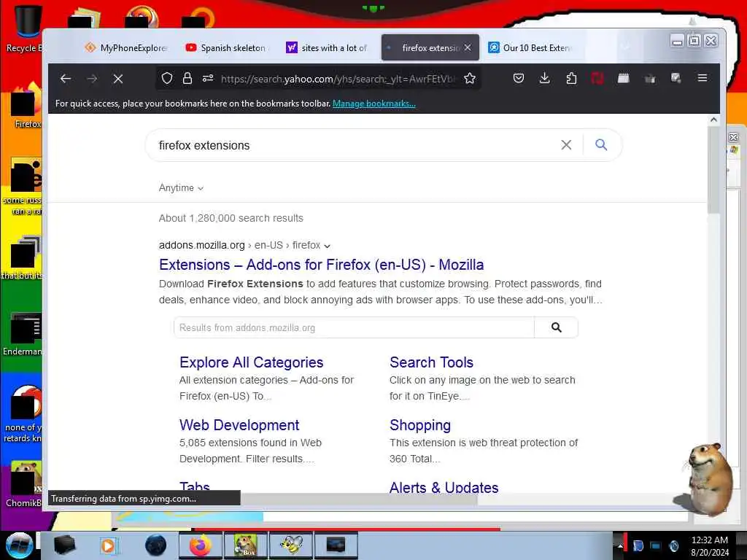This screenshot has height=560, width=747.
Task: Open the dark globe taskbar icon
Action: click(x=156, y=545)
